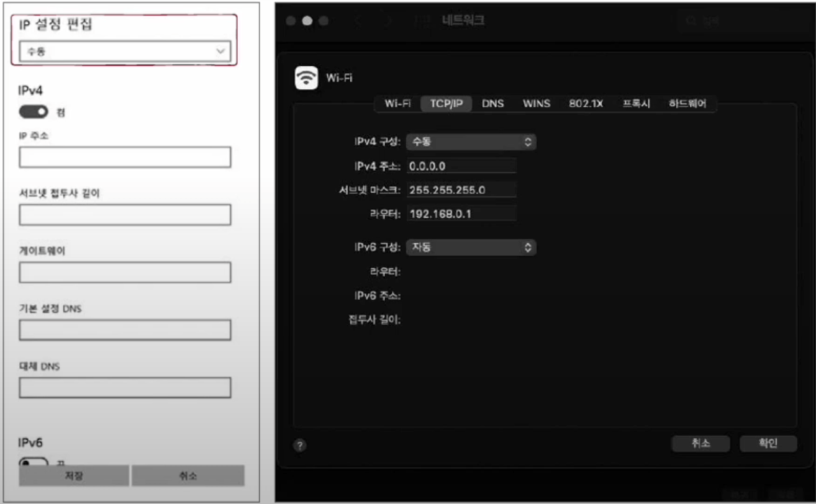Switch to the WINS tab
The width and height of the screenshot is (816, 504).
click(536, 104)
